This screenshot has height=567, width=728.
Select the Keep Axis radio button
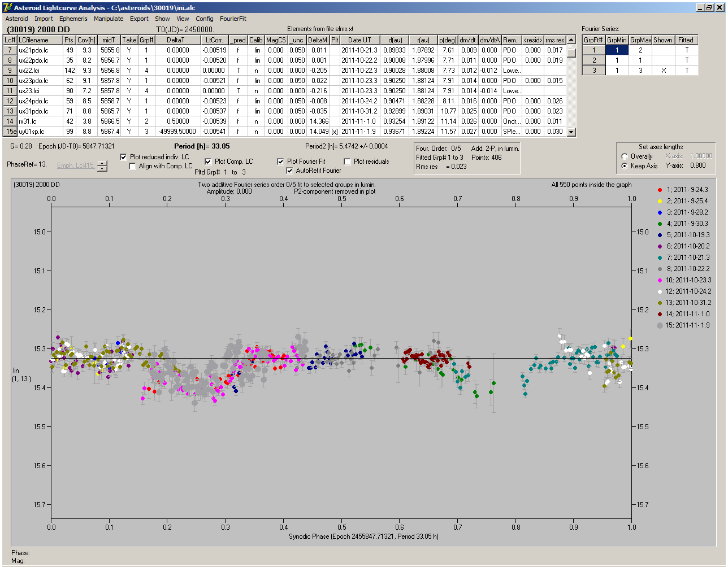[625, 166]
